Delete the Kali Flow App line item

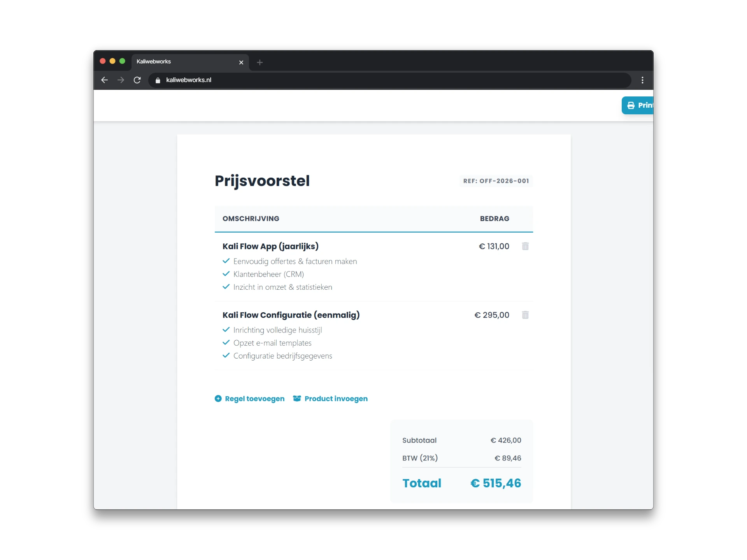click(525, 246)
